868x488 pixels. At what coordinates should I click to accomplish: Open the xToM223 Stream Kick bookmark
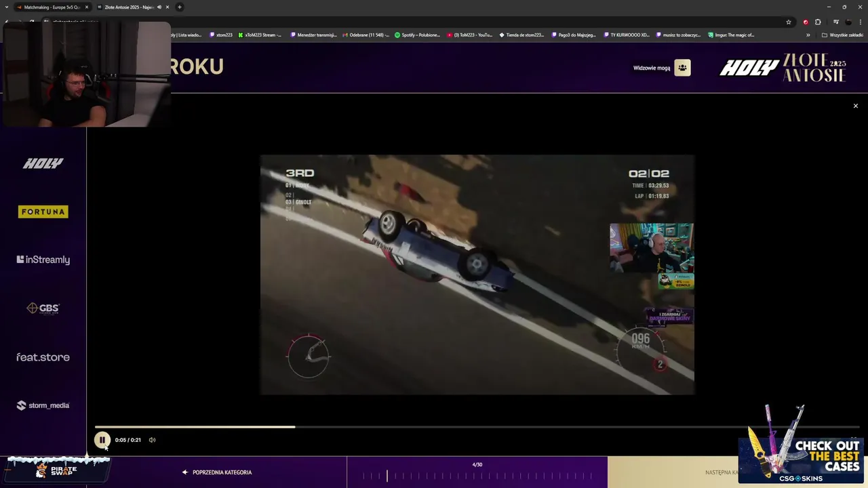260,35
